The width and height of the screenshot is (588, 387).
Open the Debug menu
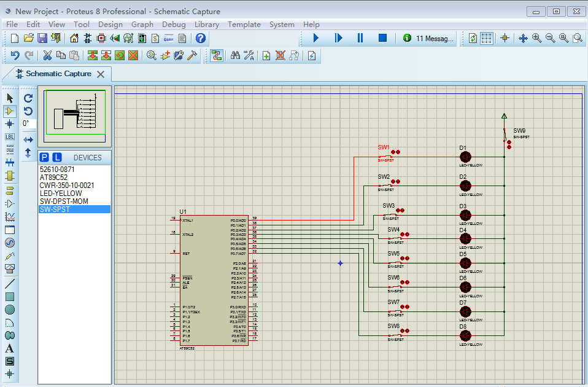[x=174, y=25]
